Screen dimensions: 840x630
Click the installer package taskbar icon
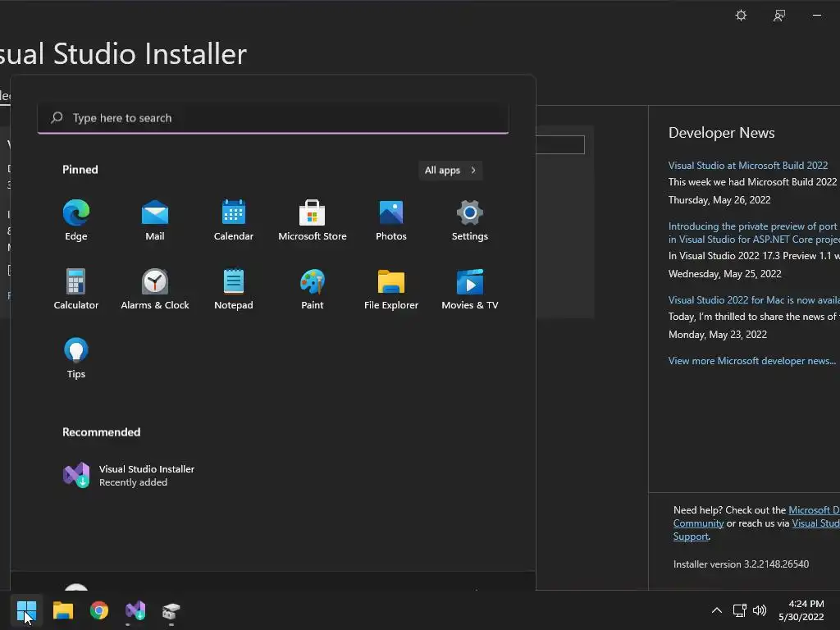[171, 610]
